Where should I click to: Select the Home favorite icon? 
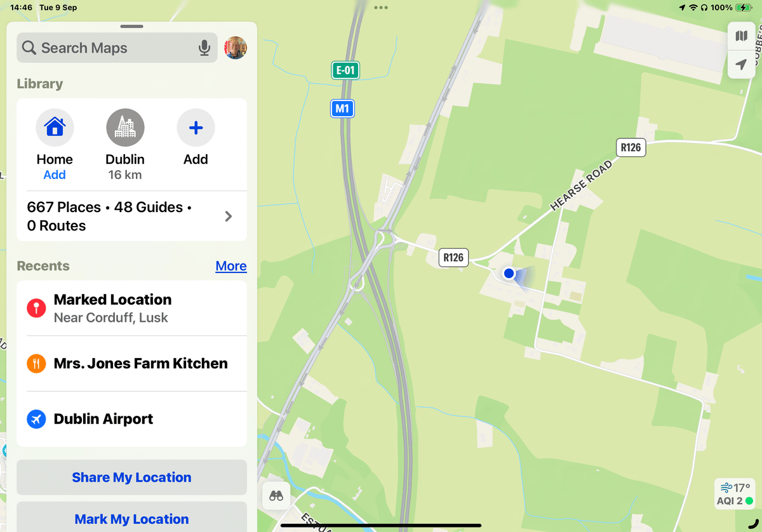tap(55, 128)
